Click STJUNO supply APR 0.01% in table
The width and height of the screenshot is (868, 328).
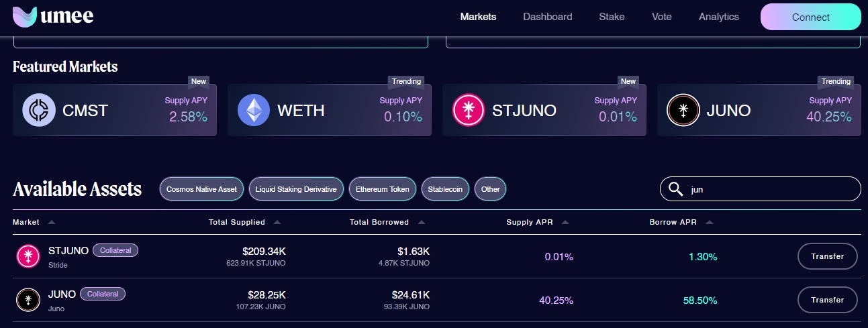[x=559, y=256]
